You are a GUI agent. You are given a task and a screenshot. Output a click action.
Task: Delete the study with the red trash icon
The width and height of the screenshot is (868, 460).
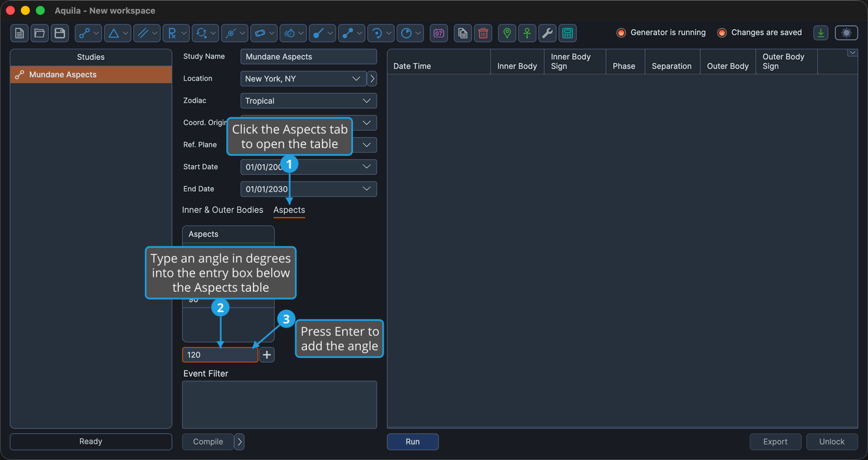[483, 33]
